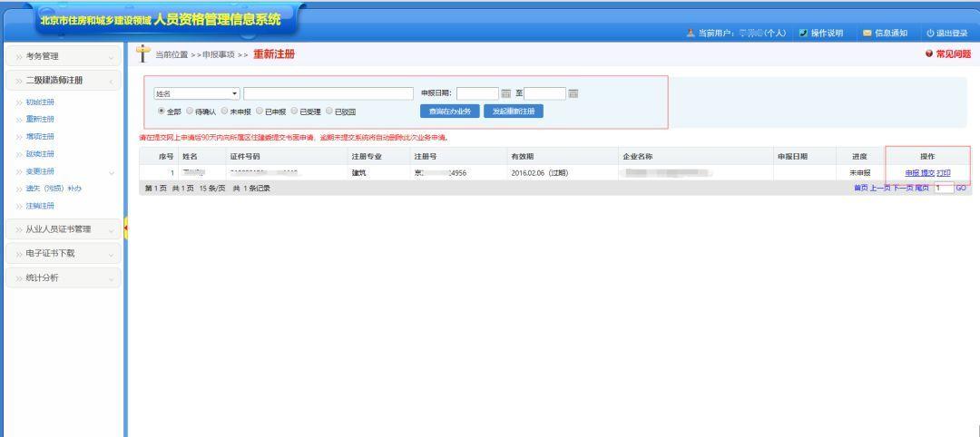Open 注销注册 in the sidebar
The image size is (980, 437).
coord(40,206)
